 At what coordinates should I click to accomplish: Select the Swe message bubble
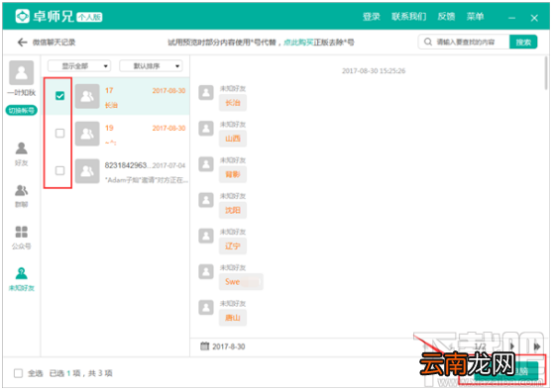[241, 281]
